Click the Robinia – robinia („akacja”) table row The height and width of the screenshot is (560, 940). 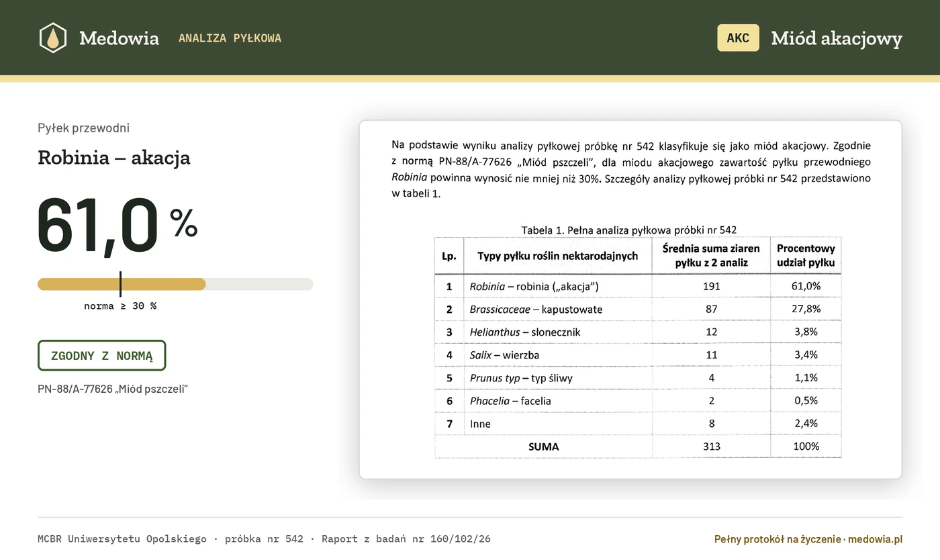click(638, 286)
